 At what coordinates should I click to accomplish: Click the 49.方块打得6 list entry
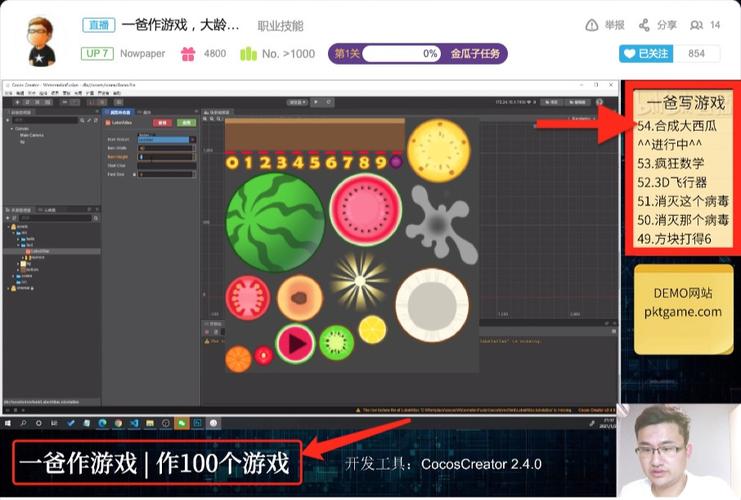click(x=674, y=239)
